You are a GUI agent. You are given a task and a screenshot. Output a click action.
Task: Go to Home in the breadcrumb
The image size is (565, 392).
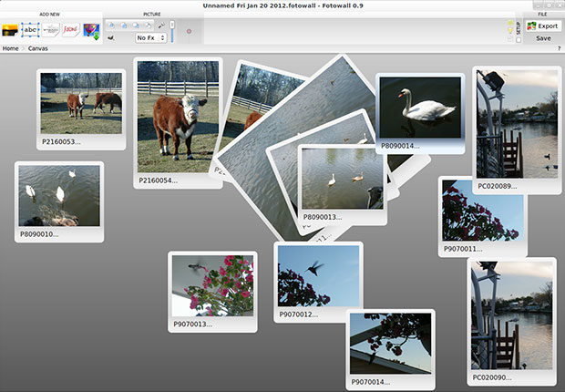(x=10, y=48)
